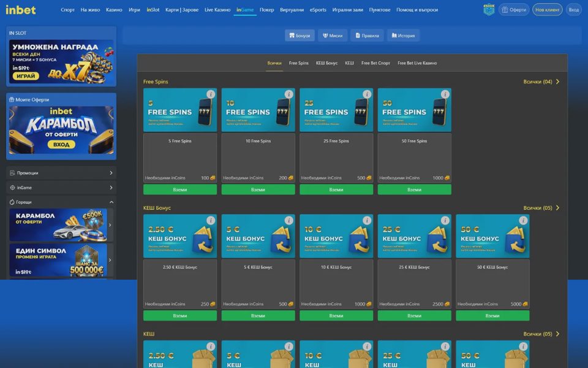This screenshot has height=368, width=588.
Task: Show info for 5 € КЕШ Бонус card
Action: tap(288, 220)
